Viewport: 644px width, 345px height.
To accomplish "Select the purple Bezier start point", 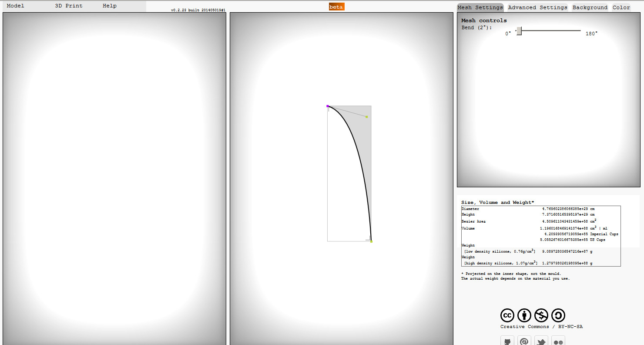I will point(328,106).
